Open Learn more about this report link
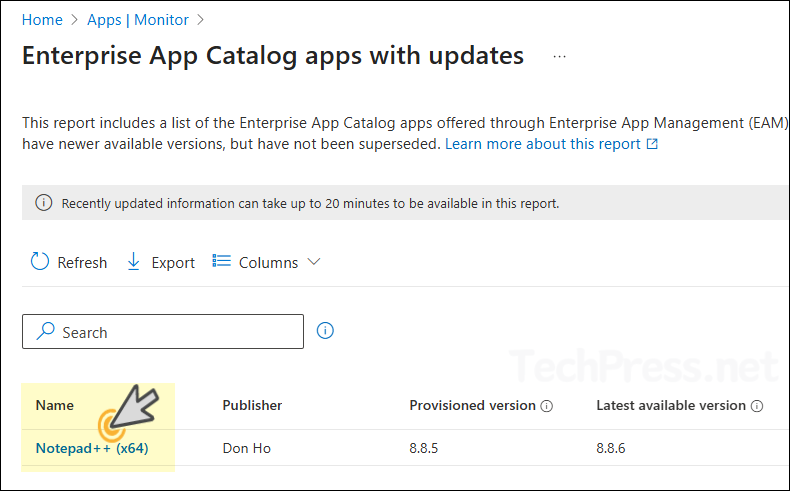This screenshot has height=491, width=790. (x=542, y=144)
